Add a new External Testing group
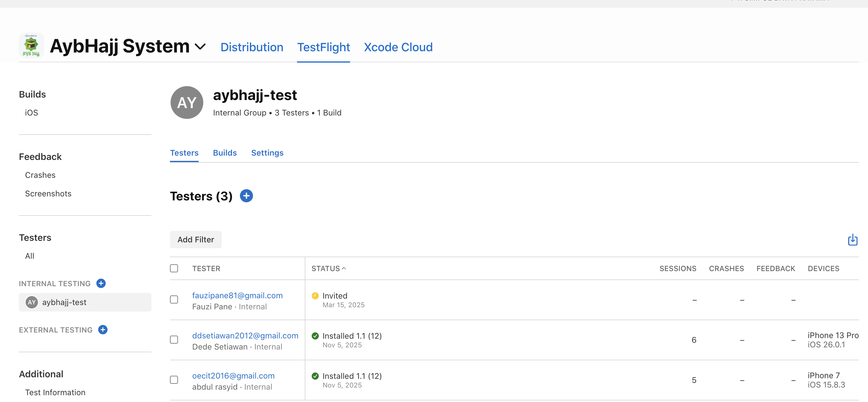The image size is (868, 402). pos(103,329)
